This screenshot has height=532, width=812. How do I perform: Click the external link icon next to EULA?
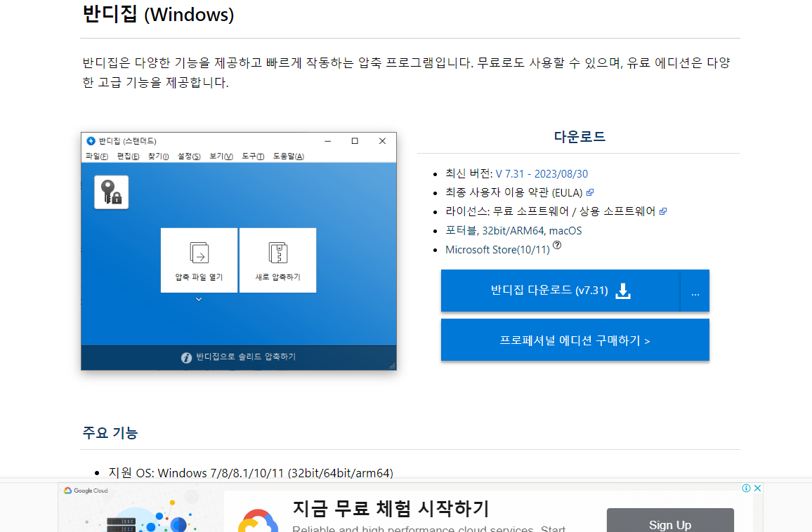click(590, 192)
